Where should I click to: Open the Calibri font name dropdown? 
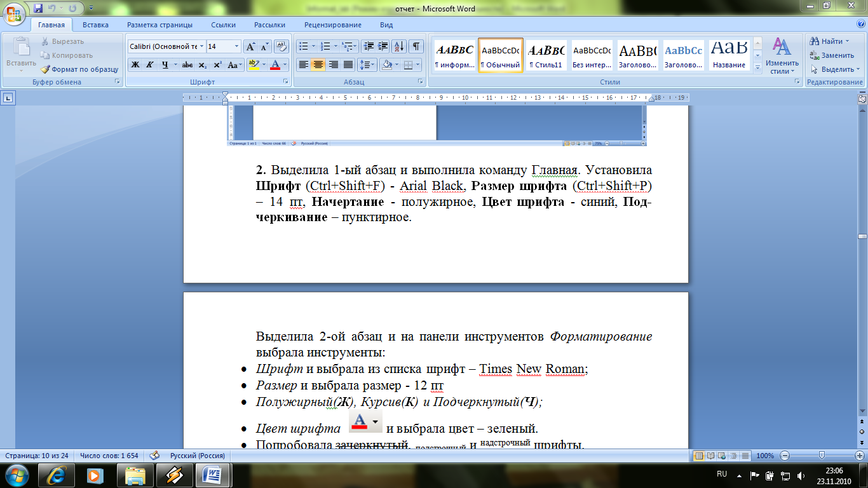(x=201, y=46)
